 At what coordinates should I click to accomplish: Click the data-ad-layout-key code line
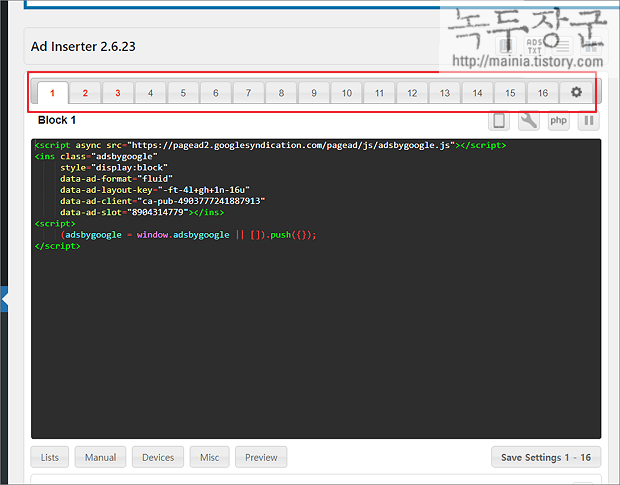(155, 190)
